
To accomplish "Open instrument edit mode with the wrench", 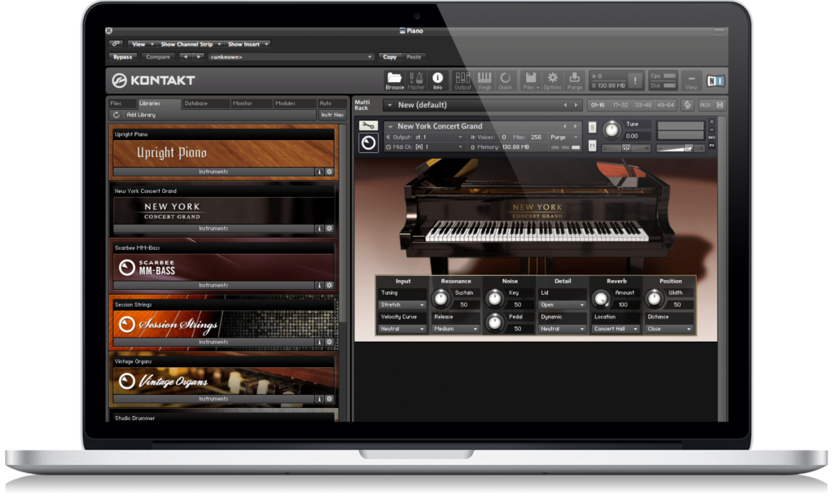I will click(x=367, y=126).
